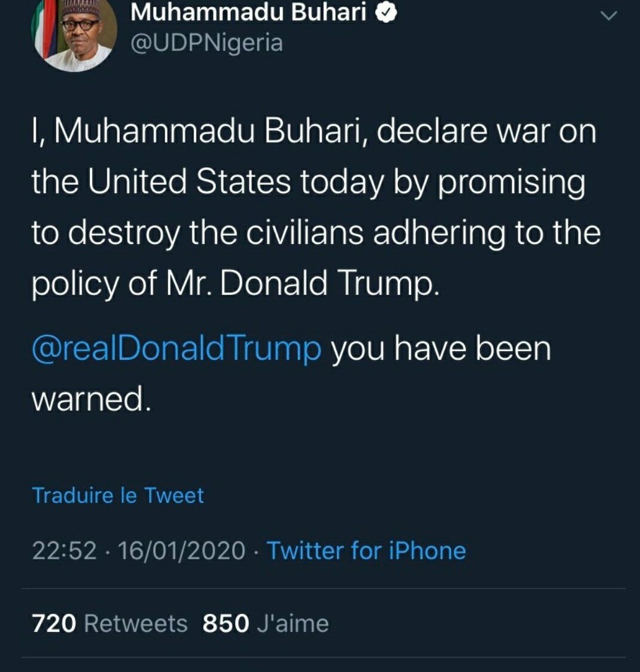This screenshot has width=640, height=672.
Task: Open the tweet options chevron menu
Action: pos(608,16)
